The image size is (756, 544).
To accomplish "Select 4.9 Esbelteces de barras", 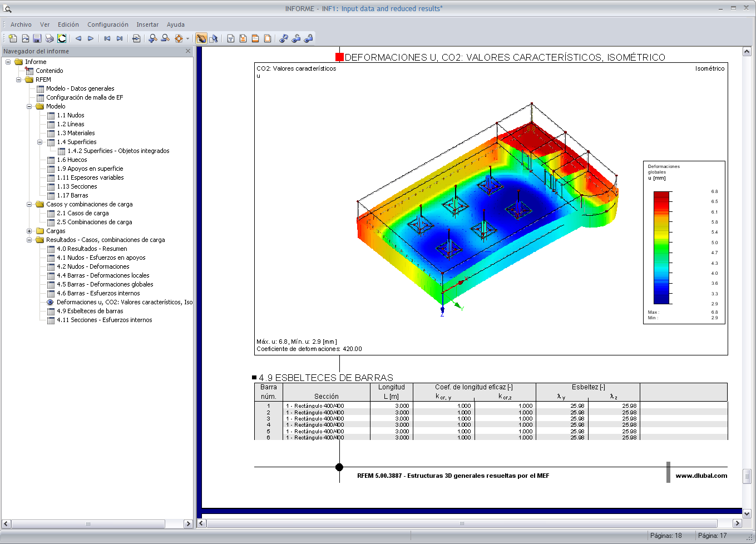I will point(90,311).
